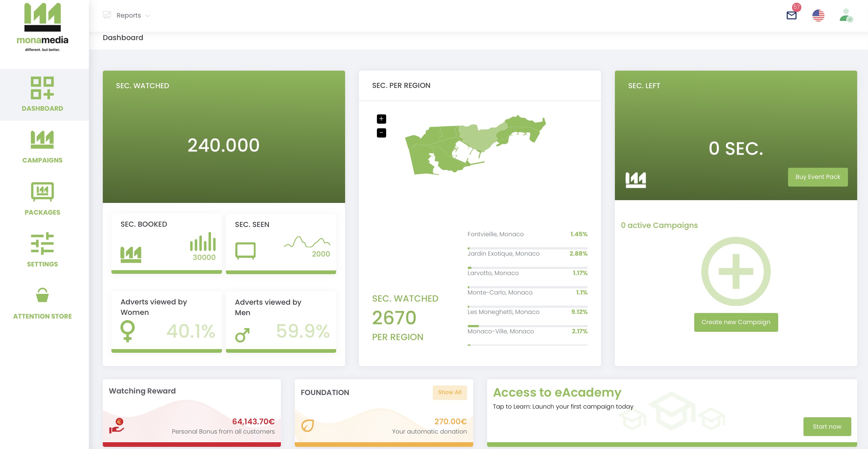The width and height of the screenshot is (868, 449).
Task: Click Larvotto, Monaco region row
Action: tap(527, 273)
